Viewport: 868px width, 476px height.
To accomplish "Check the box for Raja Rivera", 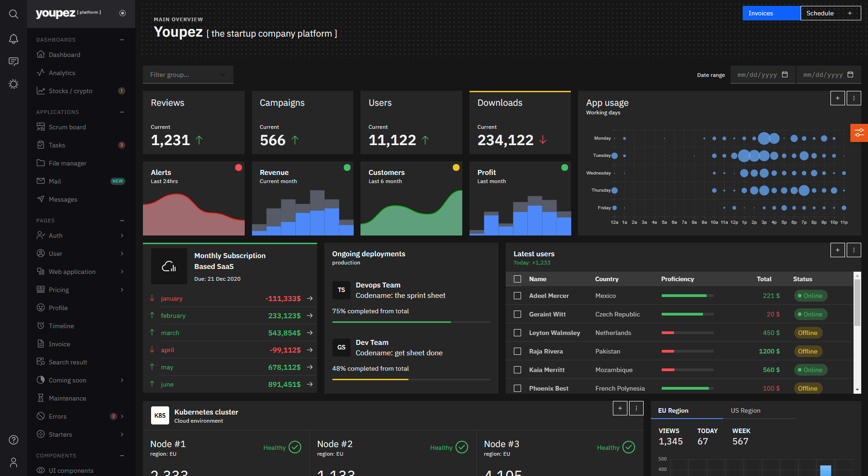I will point(517,351).
